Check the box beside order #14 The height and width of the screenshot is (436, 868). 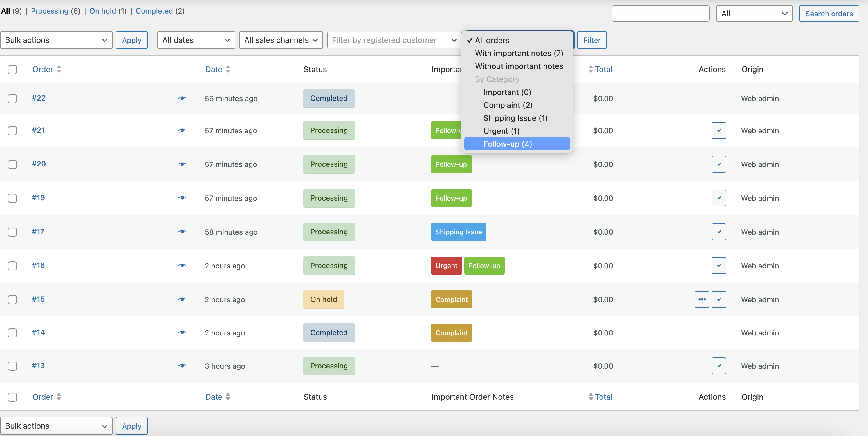[12, 333]
